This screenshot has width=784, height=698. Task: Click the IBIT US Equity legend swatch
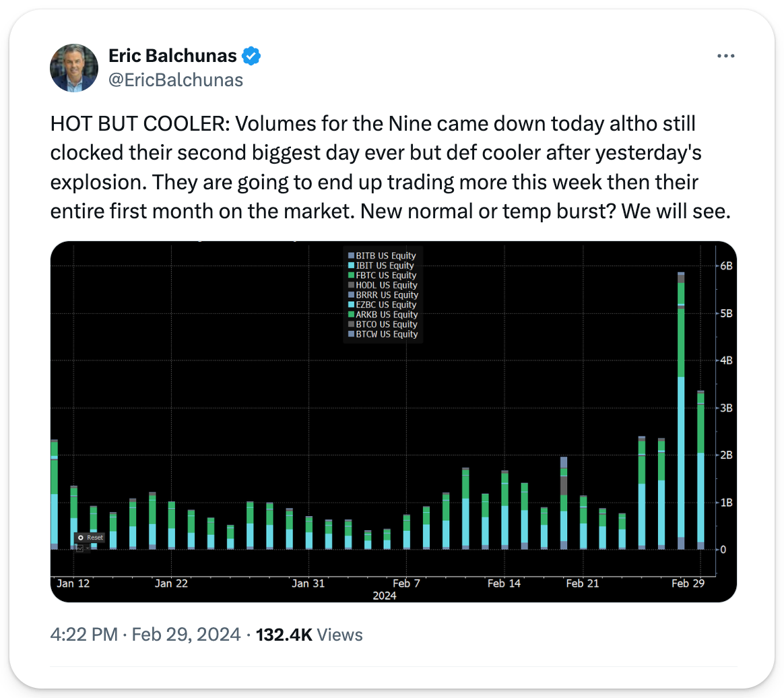[350, 265]
